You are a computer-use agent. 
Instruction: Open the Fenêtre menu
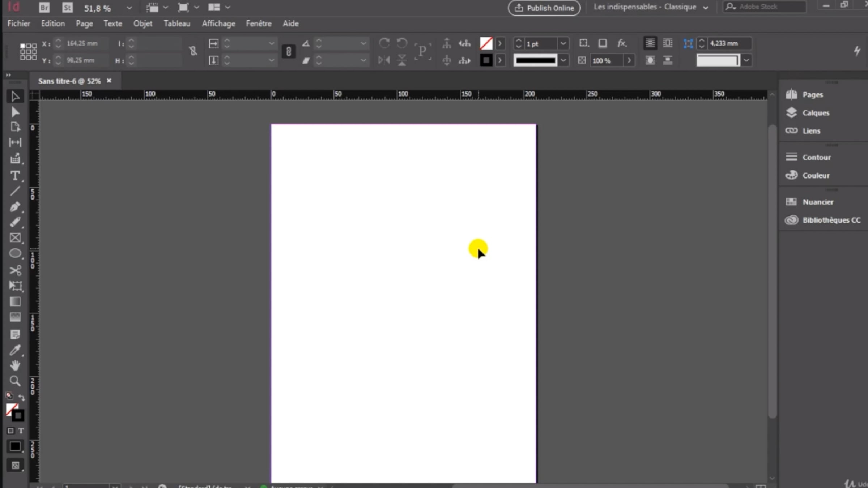click(x=259, y=23)
